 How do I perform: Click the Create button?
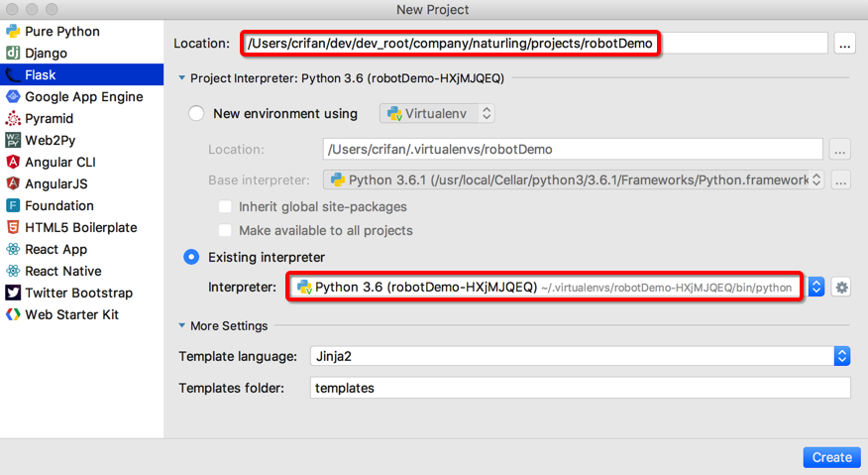831,457
